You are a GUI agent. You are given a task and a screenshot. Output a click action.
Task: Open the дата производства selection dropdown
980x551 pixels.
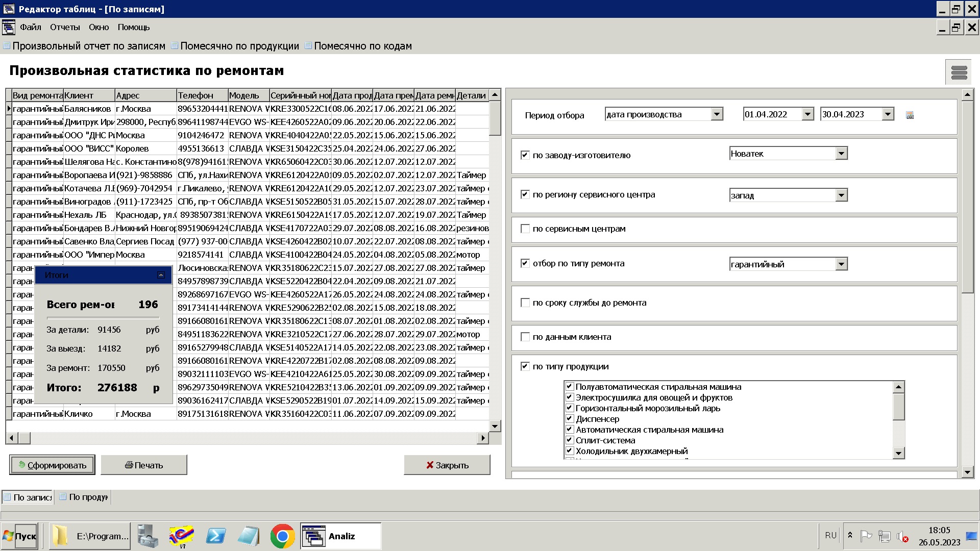(x=717, y=114)
